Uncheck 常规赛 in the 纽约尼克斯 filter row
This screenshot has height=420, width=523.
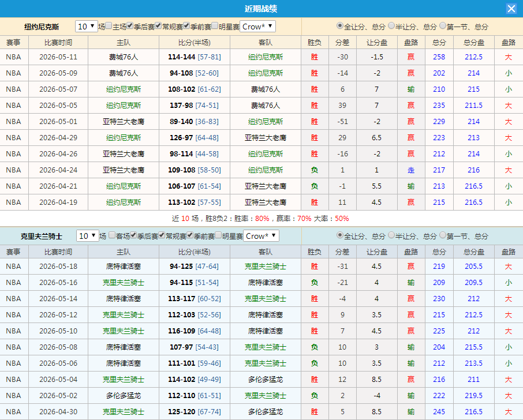(x=158, y=25)
